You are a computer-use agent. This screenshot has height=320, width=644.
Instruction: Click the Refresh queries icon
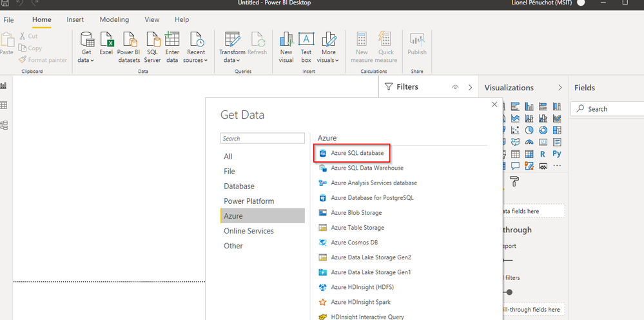pyautogui.click(x=257, y=40)
